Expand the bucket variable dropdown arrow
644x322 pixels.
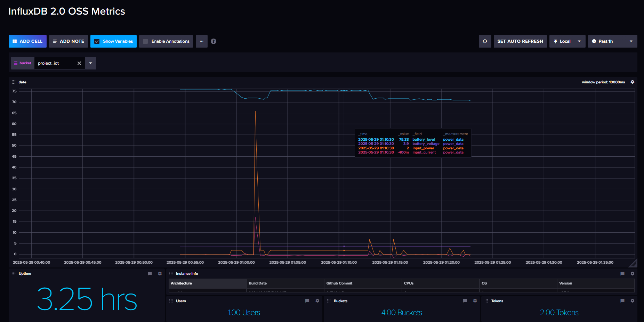[90, 63]
